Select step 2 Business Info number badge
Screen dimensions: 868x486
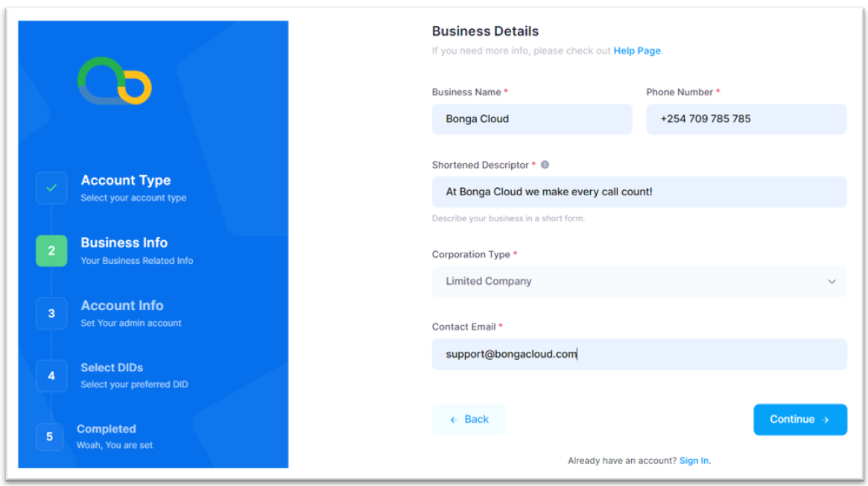[51, 250]
